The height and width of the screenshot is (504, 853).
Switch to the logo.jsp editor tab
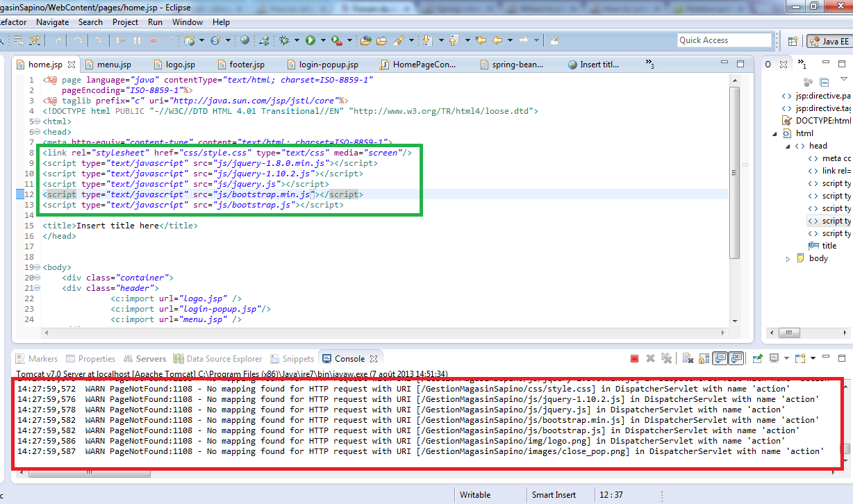click(x=174, y=65)
